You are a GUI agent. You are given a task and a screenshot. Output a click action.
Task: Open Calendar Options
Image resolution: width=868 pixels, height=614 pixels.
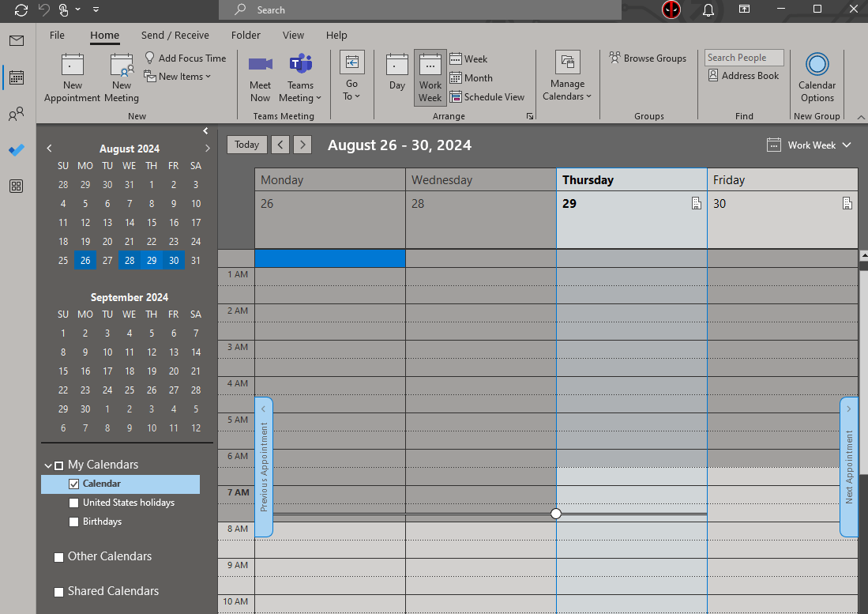(817, 75)
